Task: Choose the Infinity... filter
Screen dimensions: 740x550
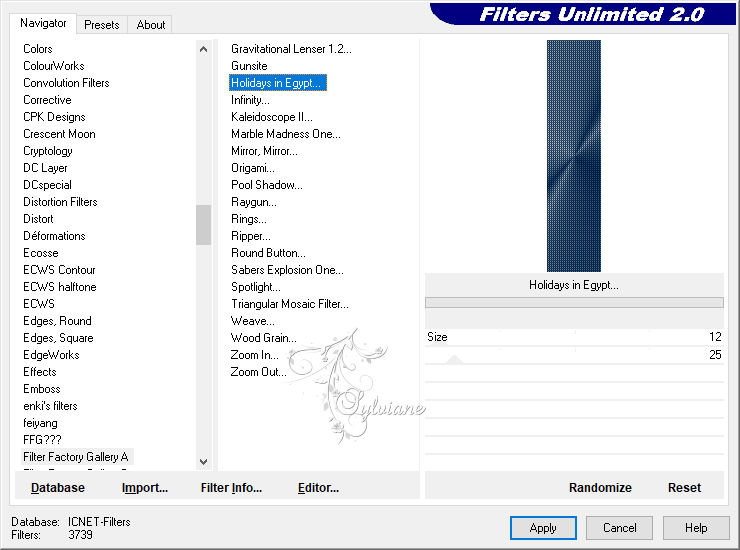Action: coord(250,100)
